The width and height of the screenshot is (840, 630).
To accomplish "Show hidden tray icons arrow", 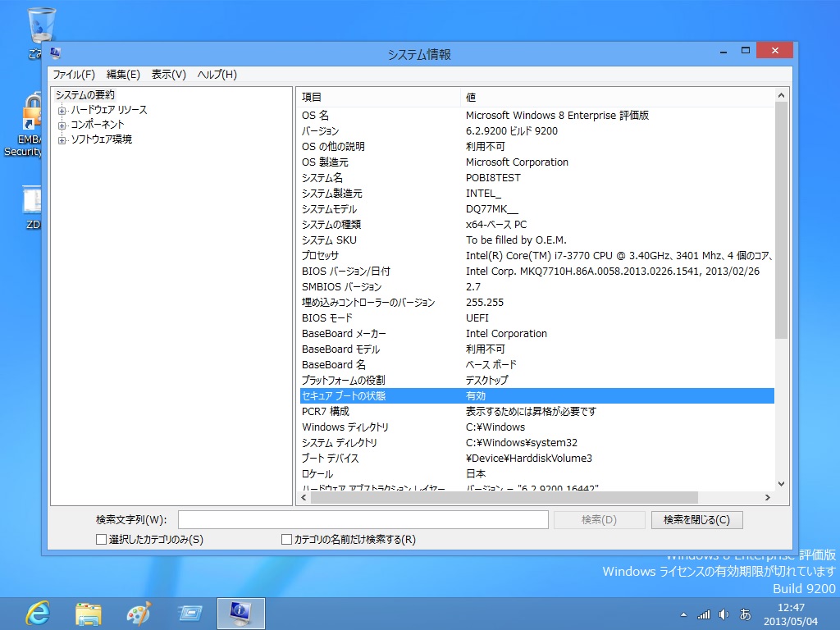I will click(x=683, y=614).
